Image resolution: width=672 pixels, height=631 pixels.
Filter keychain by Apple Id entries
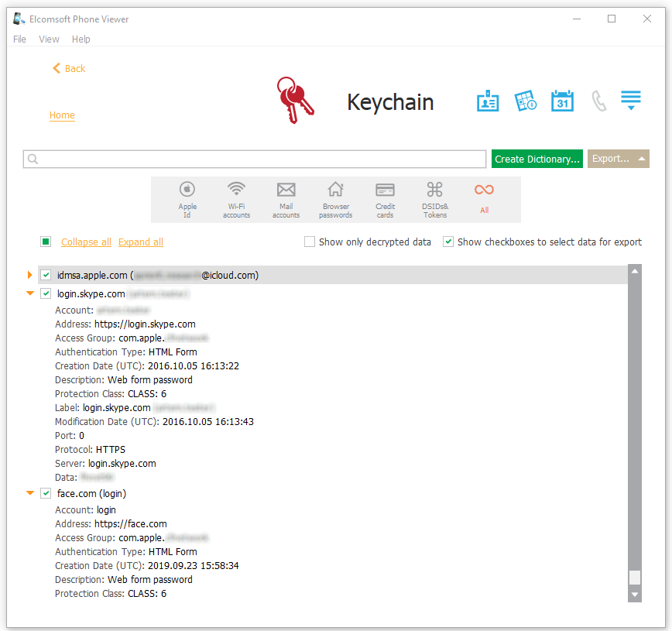pos(187,199)
